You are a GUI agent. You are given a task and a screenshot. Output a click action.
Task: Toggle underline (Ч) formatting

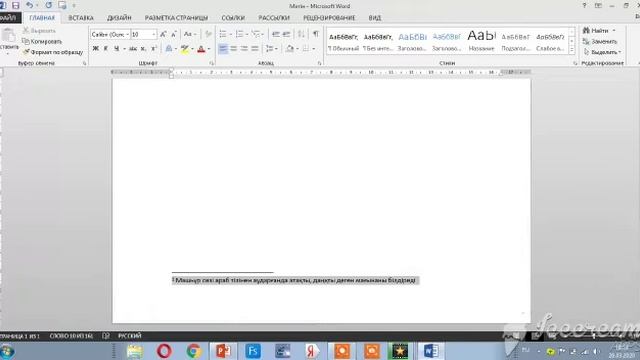pyautogui.click(x=116, y=49)
